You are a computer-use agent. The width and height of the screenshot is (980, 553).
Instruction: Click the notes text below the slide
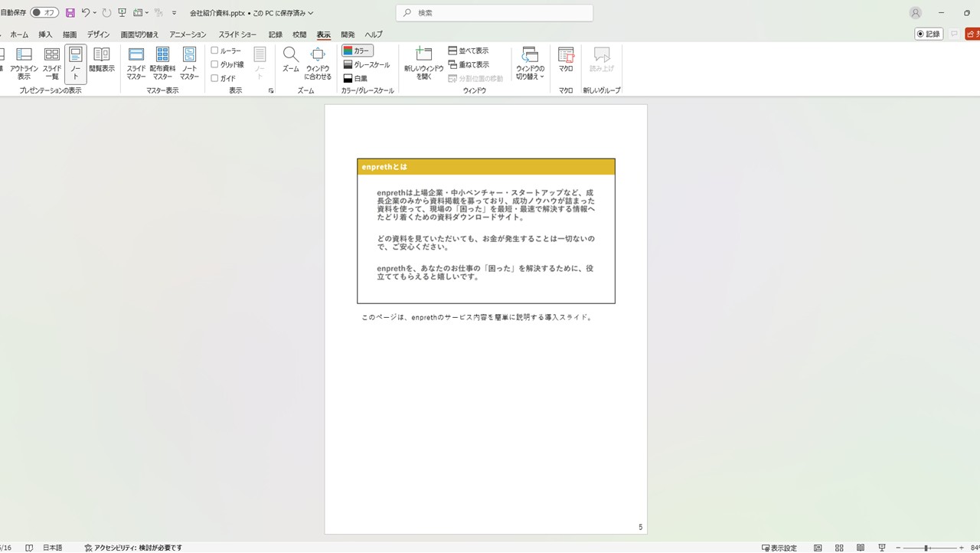[476, 317]
